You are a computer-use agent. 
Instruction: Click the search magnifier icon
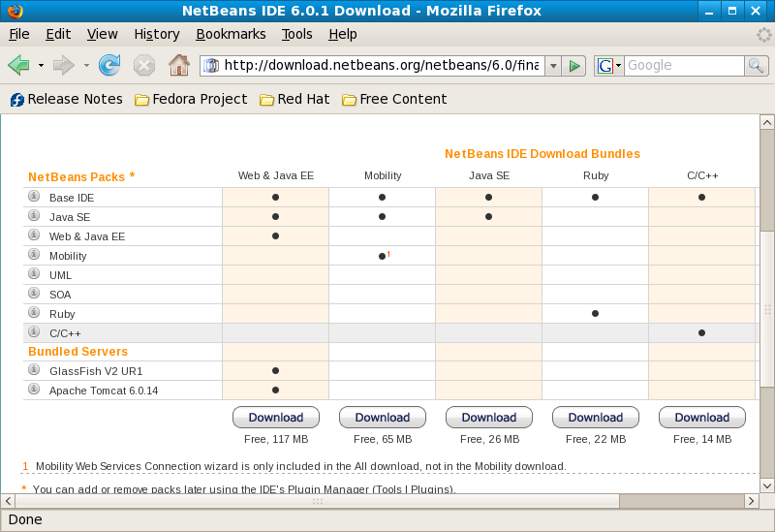pos(757,65)
